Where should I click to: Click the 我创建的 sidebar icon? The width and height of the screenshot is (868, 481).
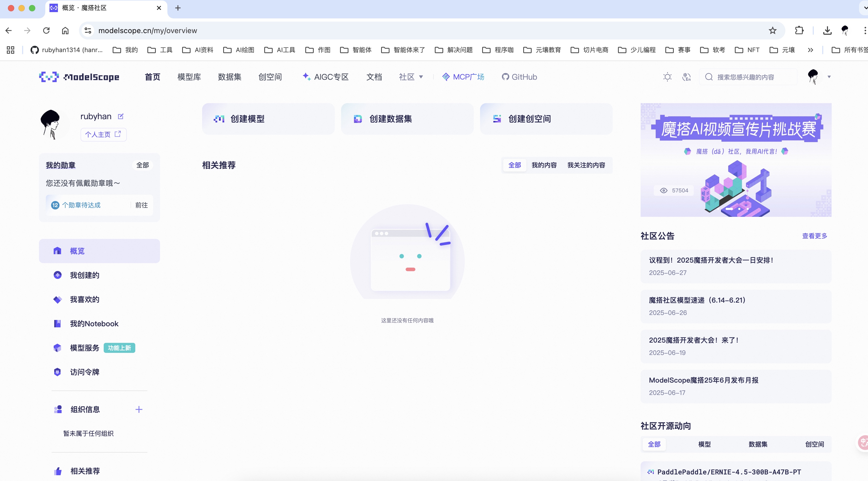click(x=58, y=275)
